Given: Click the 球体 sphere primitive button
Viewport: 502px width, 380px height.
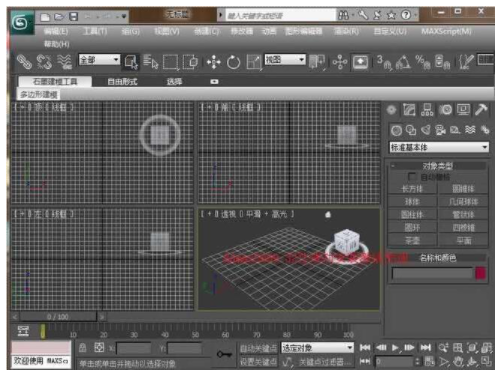Looking at the screenshot, I should 412,202.
